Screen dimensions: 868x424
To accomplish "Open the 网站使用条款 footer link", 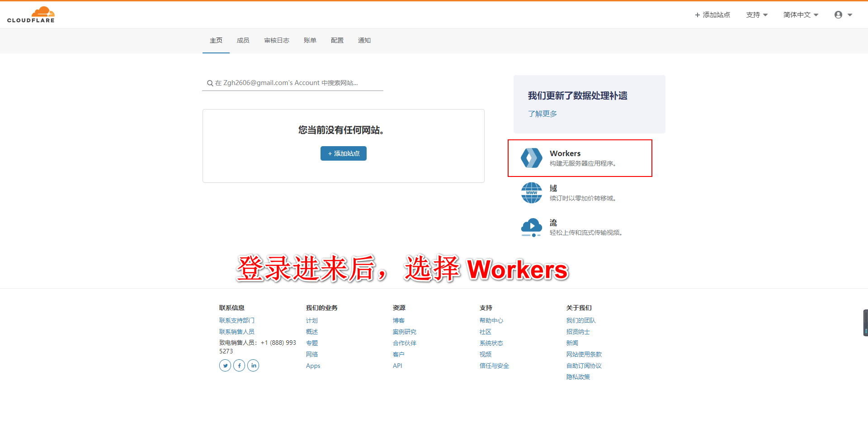I will (584, 354).
